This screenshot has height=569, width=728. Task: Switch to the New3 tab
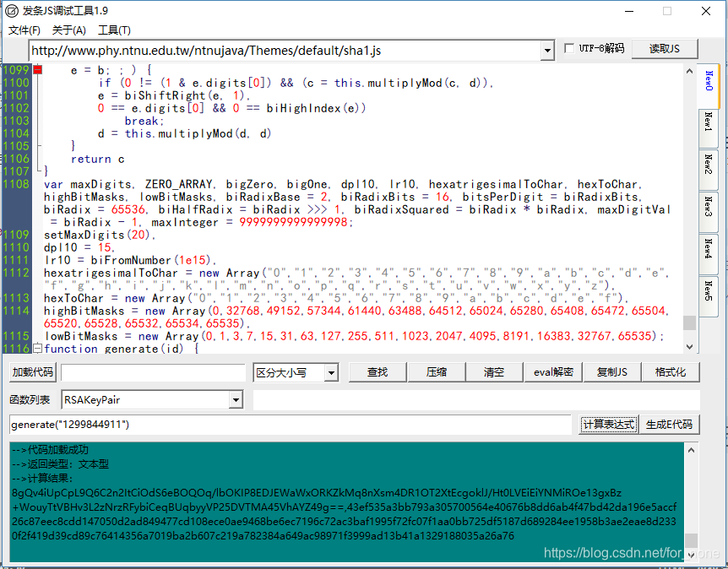click(709, 212)
